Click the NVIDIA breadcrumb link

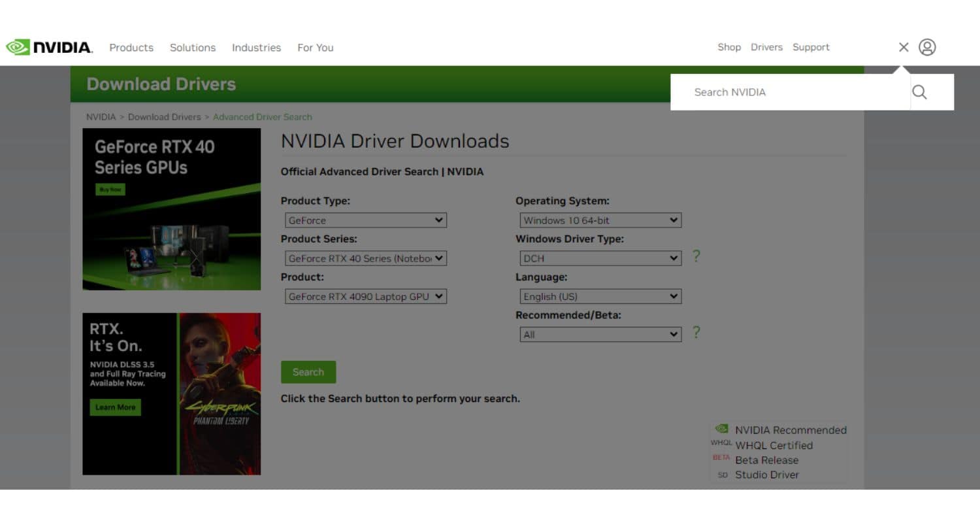click(101, 117)
